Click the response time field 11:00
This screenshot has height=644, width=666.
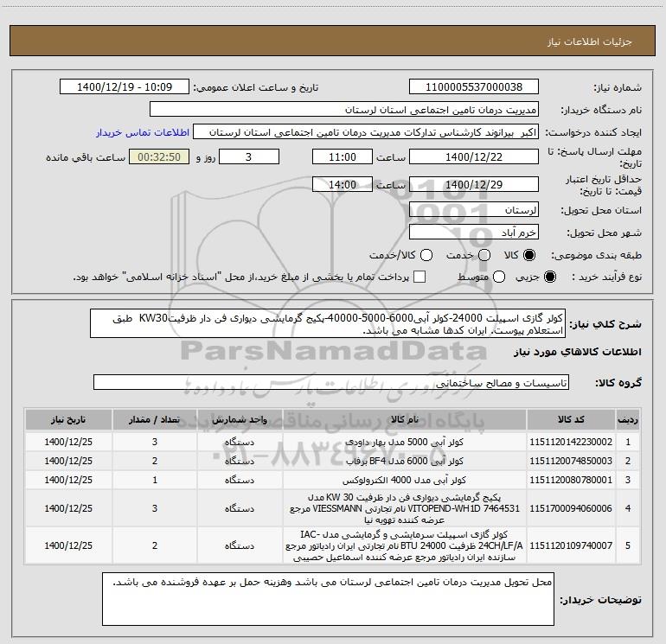point(343,157)
